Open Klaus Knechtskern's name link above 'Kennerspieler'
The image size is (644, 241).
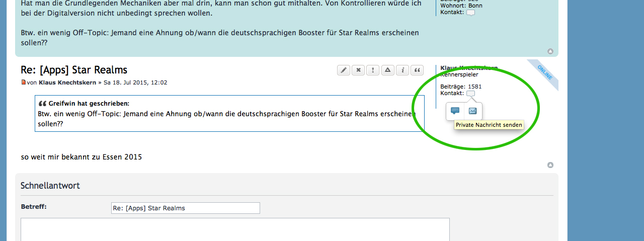(469, 68)
